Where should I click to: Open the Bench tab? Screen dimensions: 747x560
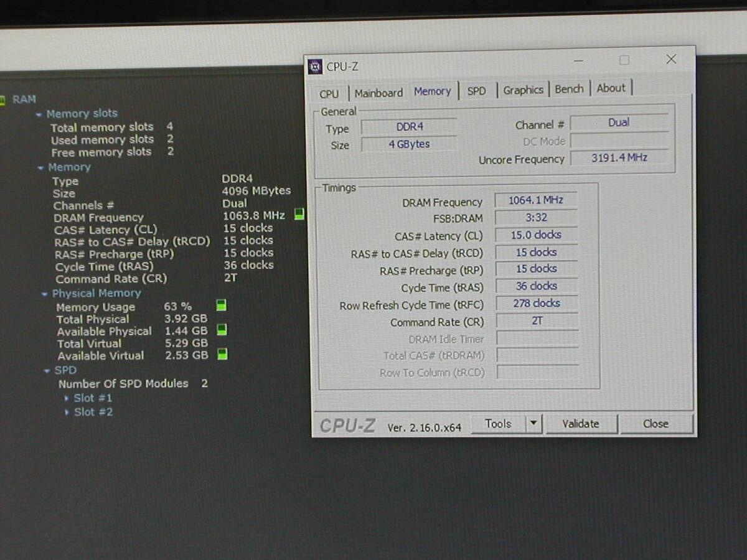click(x=569, y=89)
